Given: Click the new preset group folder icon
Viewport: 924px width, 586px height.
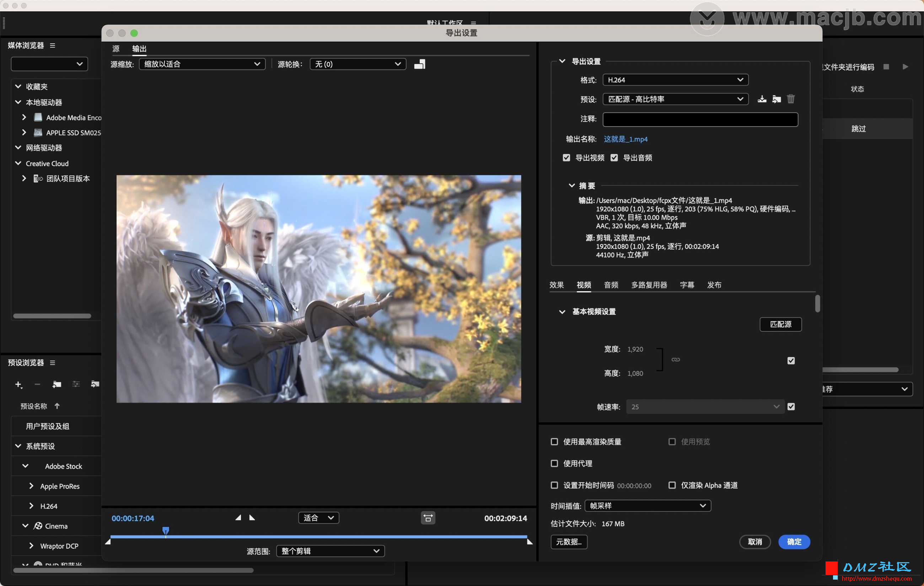Looking at the screenshot, I should [x=57, y=384].
